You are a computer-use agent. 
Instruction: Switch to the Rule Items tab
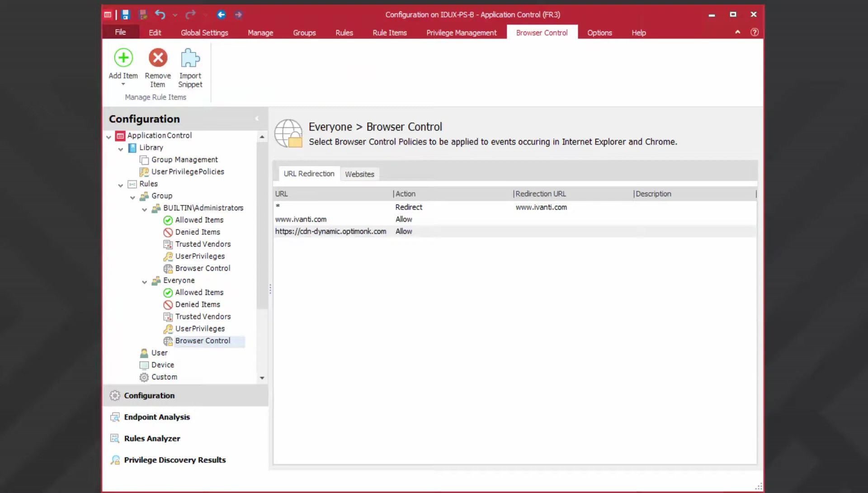(x=390, y=33)
